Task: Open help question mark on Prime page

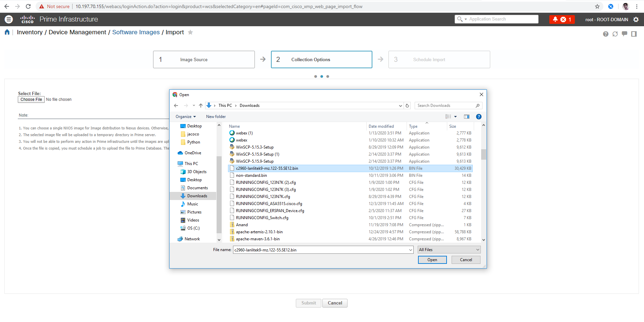Action: (x=605, y=34)
